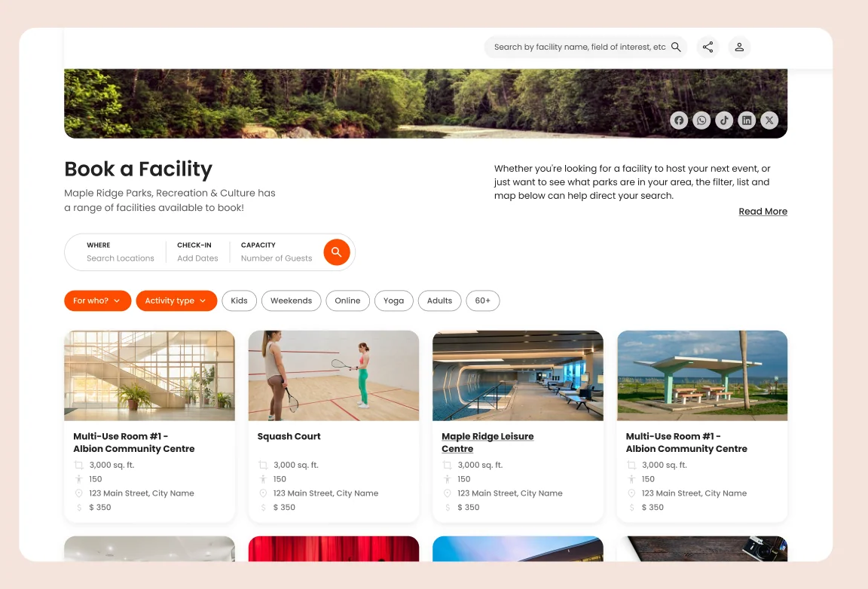Open the share icon in the header
Screen dimensions: 868x589
point(708,47)
